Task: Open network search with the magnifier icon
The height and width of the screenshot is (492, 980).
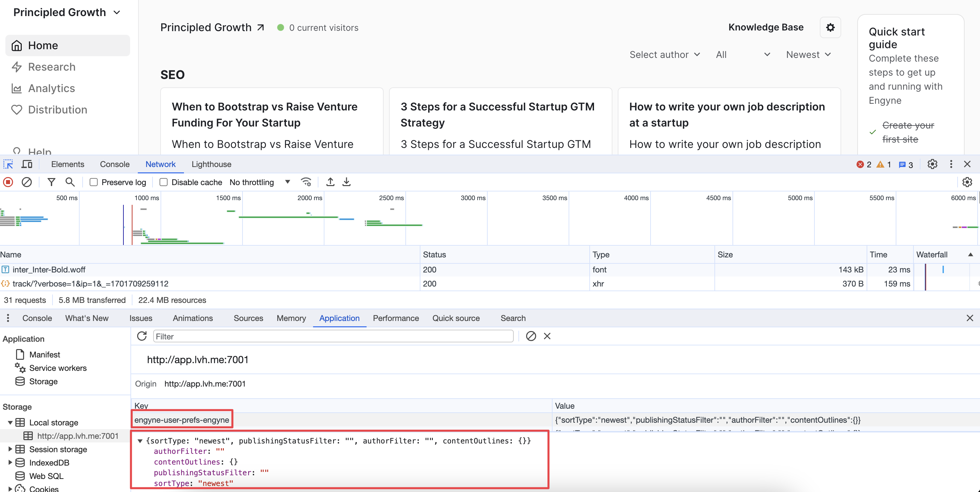Action: tap(70, 182)
